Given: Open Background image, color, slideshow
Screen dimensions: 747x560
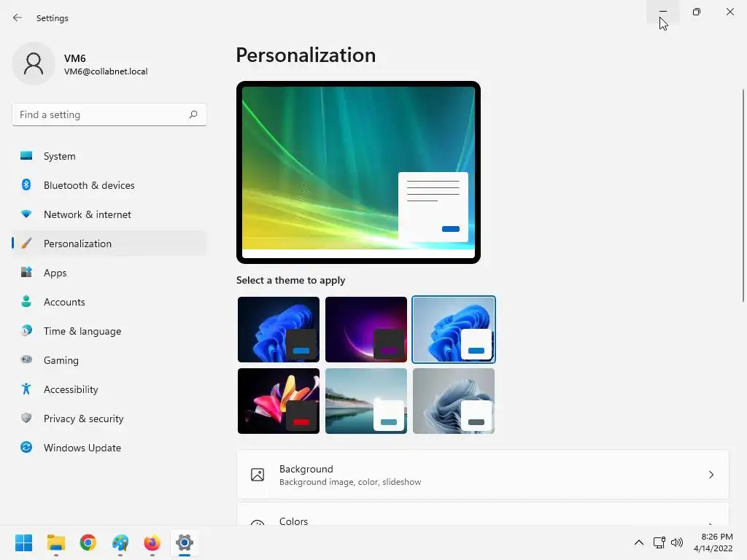Looking at the screenshot, I should [x=483, y=475].
